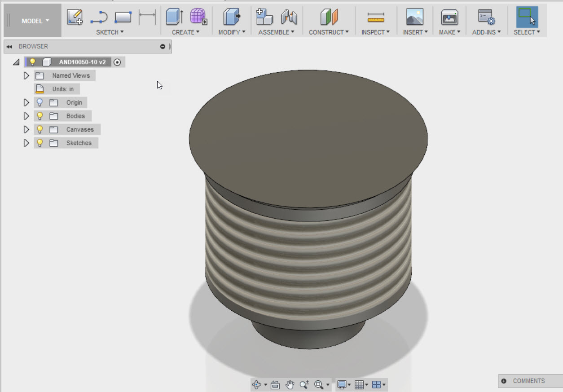Select the Pan hand tool
The image size is (563, 392).
click(290, 385)
